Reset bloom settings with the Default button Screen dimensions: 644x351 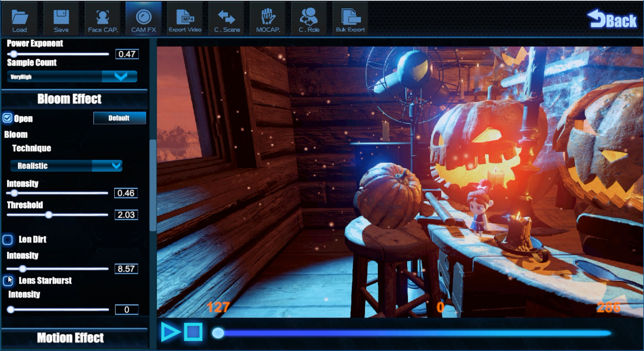[x=120, y=118]
